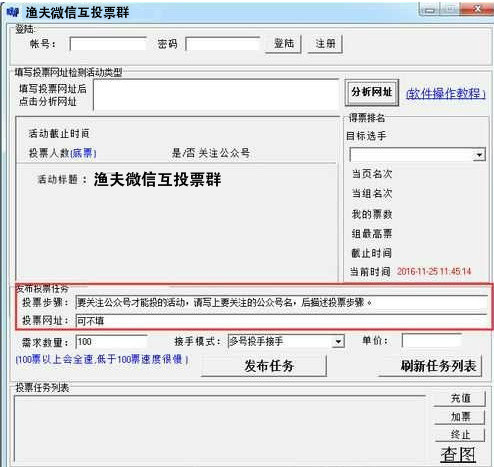
Task: Close the window with the red X
Action: (x=477, y=9)
